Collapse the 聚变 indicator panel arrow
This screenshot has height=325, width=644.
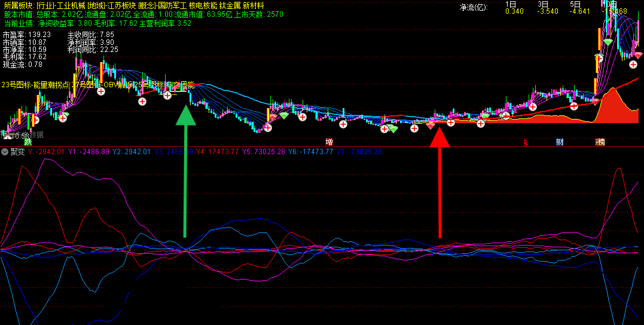point(5,152)
